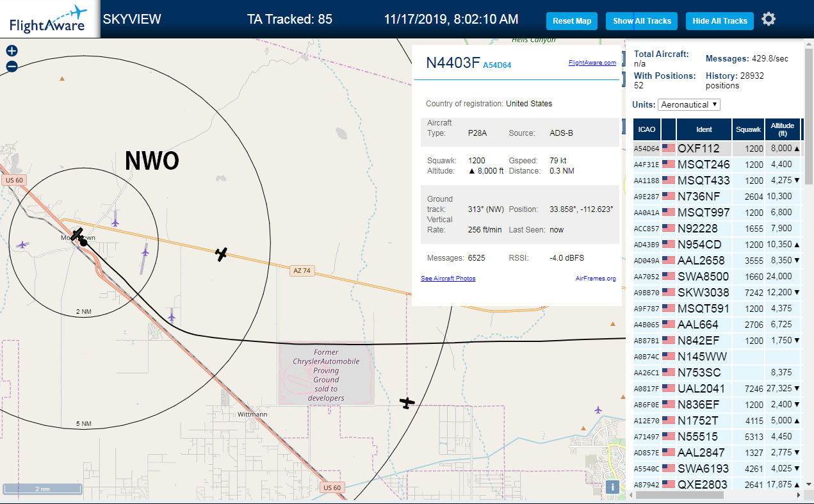The height and width of the screenshot is (504, 814).
Task: Click US flag in MSQT246 row
Action: tap(669, 165)
